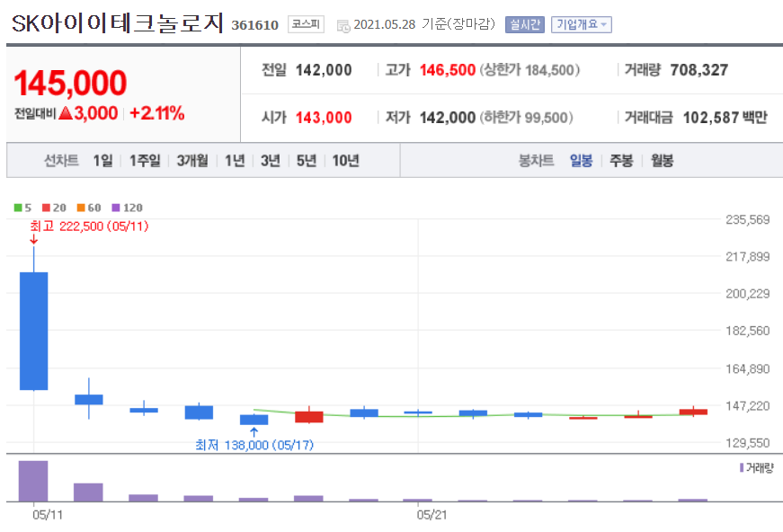Click the 2021.05.28 기준(장마감) date text
This screenshot has height=532, width=783.
coord(424,24)
